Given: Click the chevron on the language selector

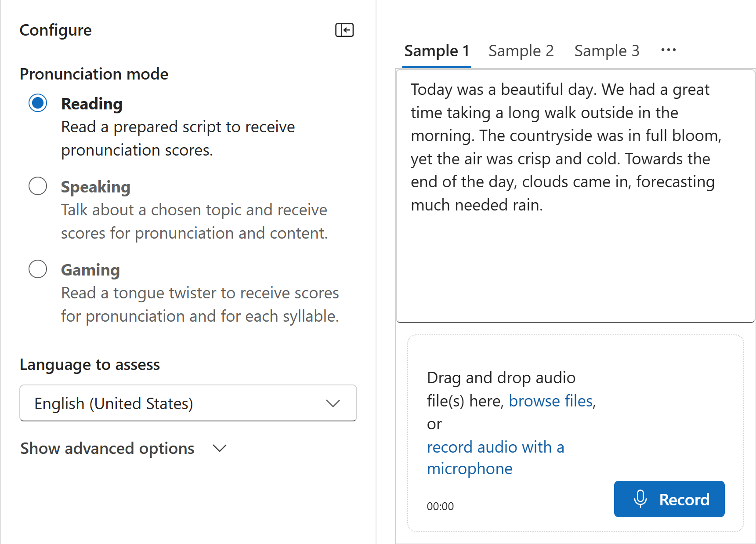Looking at the screenshot, I should 333,403.
